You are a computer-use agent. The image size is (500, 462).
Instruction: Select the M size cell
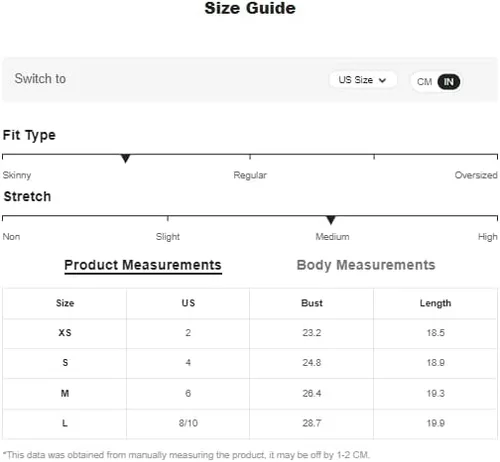point(65,393)
